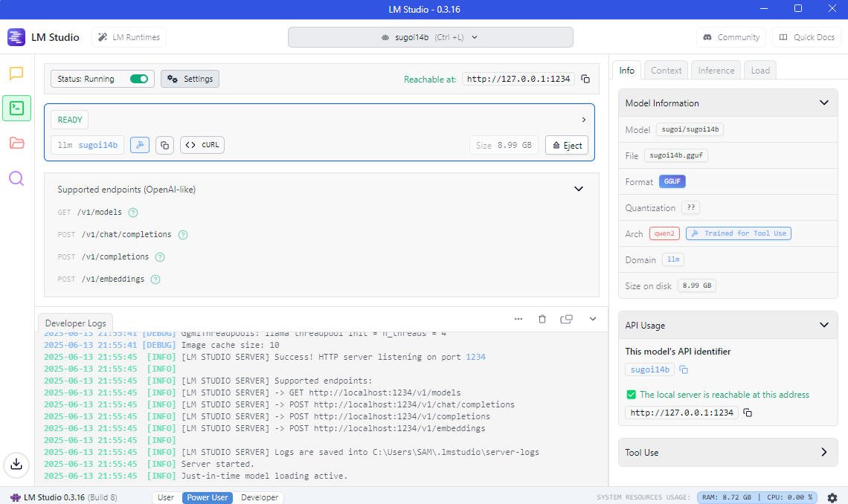Image resolution: width=848 pixels, height=504 pixels.
Task: Switch to the Context tab
Action: point(666,70)
